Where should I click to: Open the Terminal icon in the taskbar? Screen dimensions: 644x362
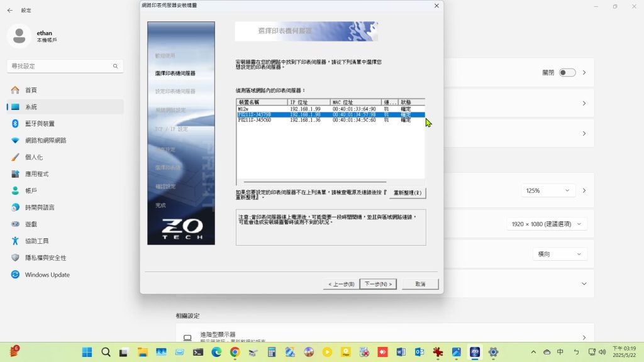click(197, 353)
